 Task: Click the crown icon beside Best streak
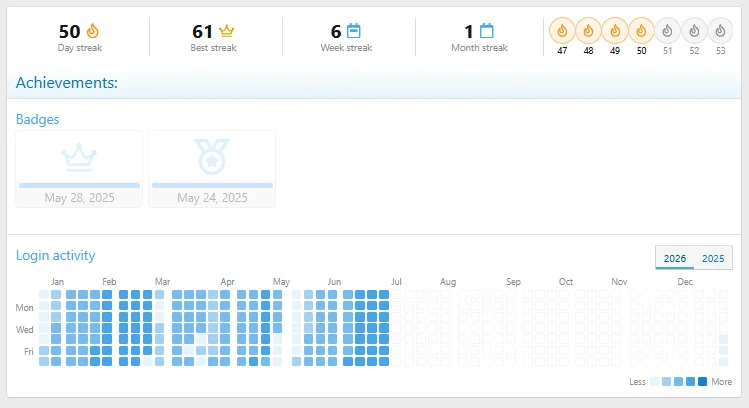pyautogui.click(x=226, y=31)
